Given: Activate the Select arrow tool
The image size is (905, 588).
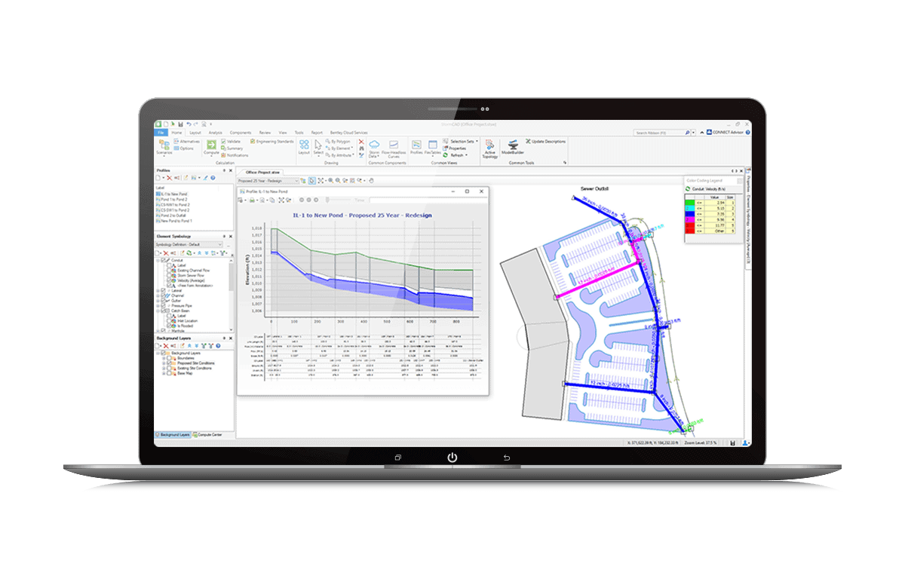Looking at the screenshot, I should pyautogui.click(x=318, y=147).
